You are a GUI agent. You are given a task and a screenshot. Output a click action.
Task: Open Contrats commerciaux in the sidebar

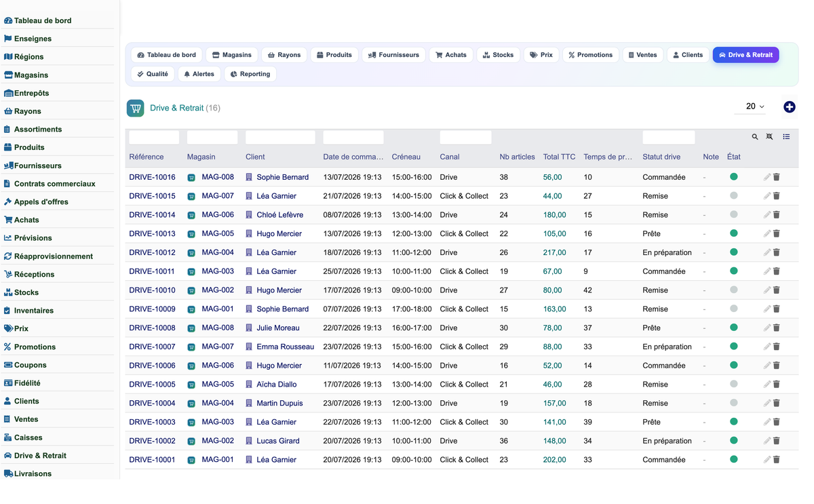pyautogui.click(x=54, y=184)
